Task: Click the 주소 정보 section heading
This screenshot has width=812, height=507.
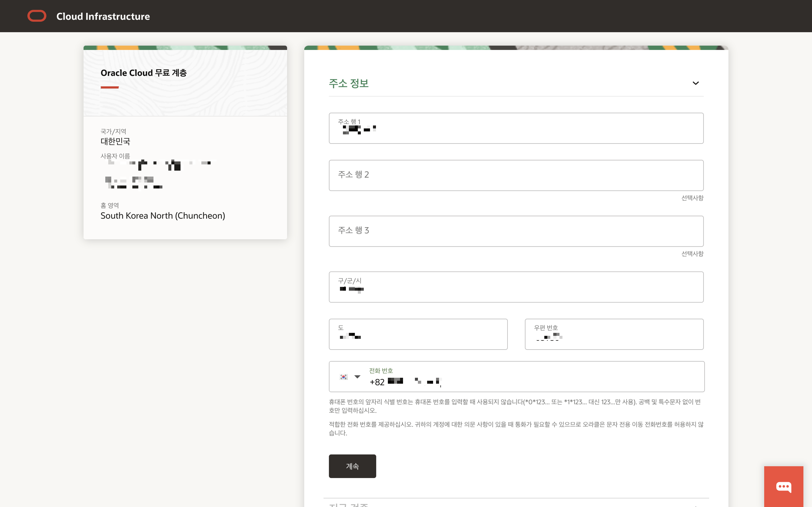Action: coord(349,83)
